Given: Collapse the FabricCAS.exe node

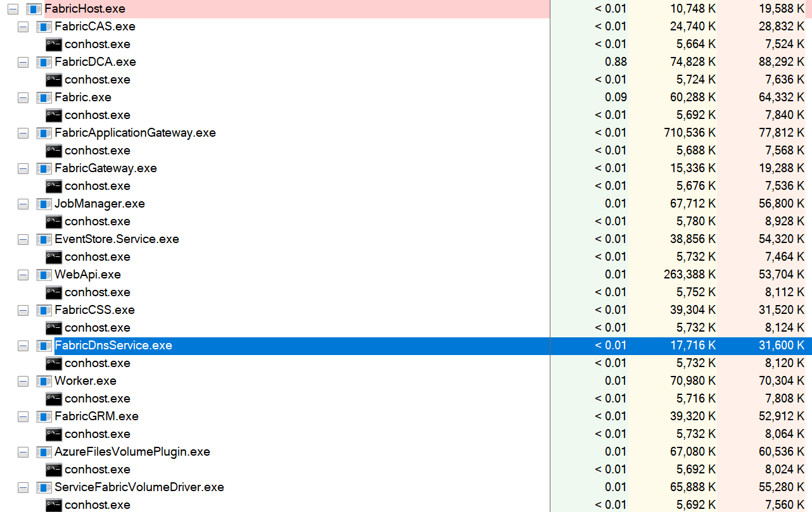Looking at the screenshot, I should (x=23, y=27).
